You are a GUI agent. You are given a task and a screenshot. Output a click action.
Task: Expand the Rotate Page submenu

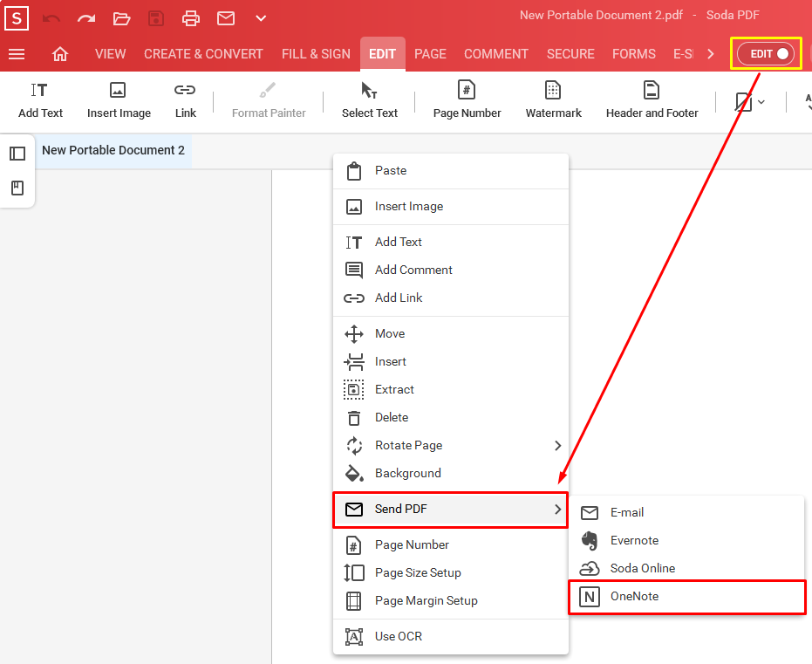[451, 445]
